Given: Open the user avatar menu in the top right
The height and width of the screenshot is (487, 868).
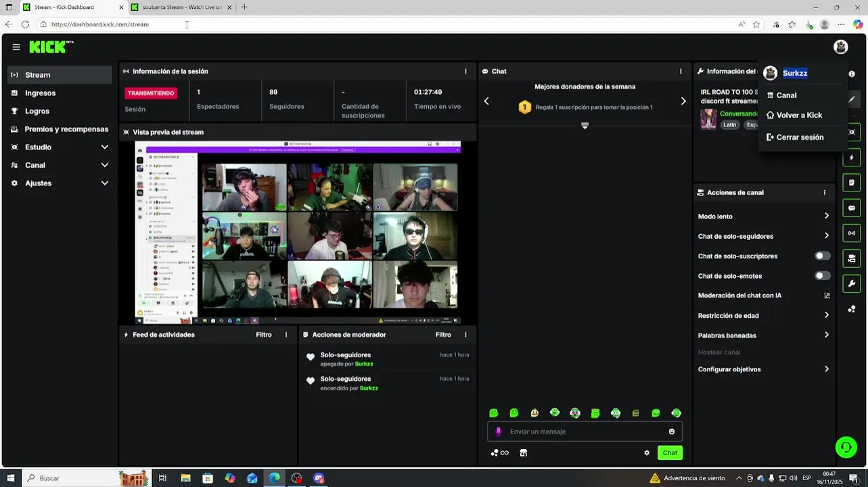Looking at the screenshot, I should tap(841, 47).
